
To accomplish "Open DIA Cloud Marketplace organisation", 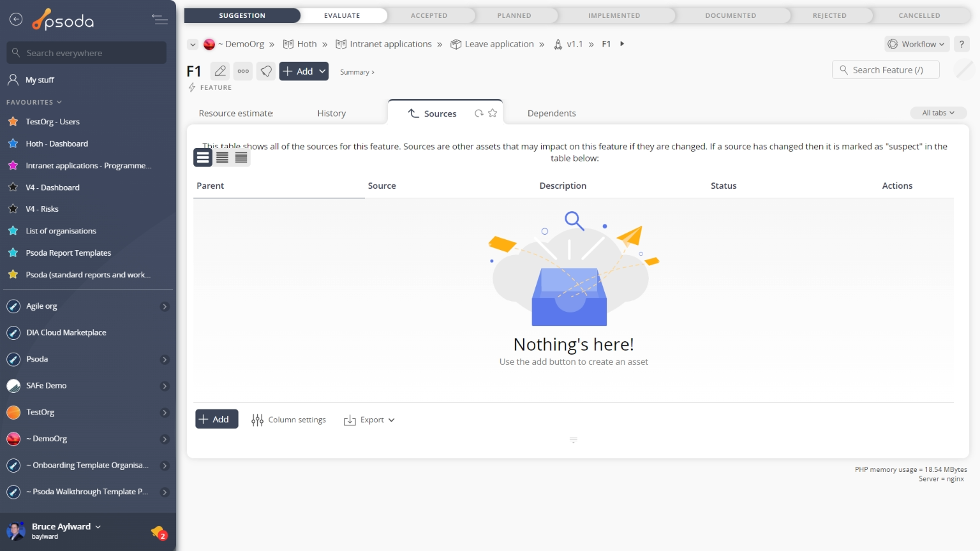I will pyautogui.click(x=66, y=333).
